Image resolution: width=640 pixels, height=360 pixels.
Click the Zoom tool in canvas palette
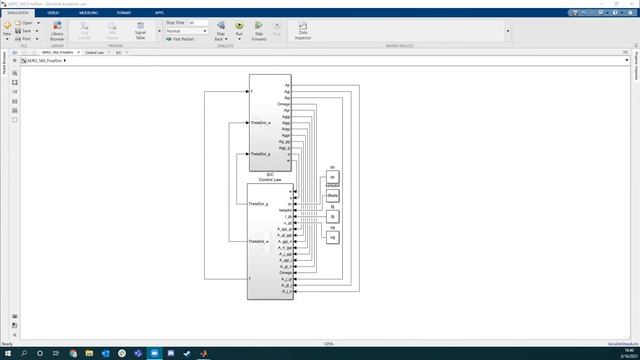coord(15,73)
